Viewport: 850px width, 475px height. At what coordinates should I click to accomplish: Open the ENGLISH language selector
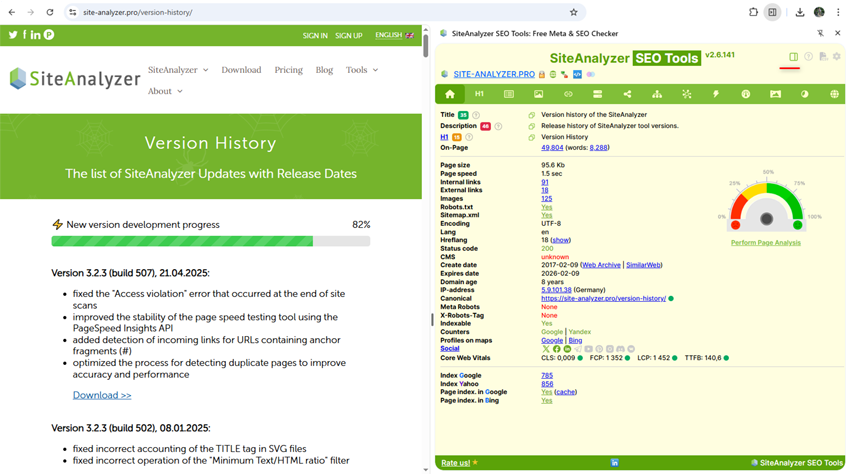(x=394, y=35)
